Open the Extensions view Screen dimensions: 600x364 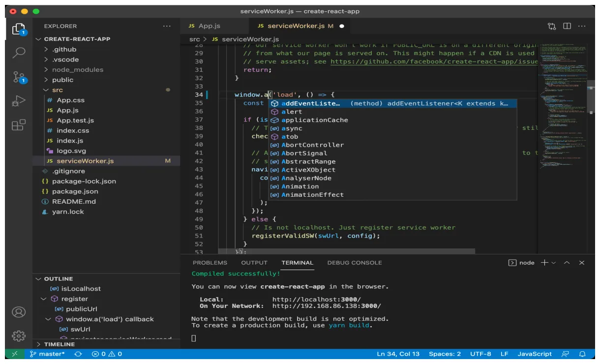click(x=18, y=125)
